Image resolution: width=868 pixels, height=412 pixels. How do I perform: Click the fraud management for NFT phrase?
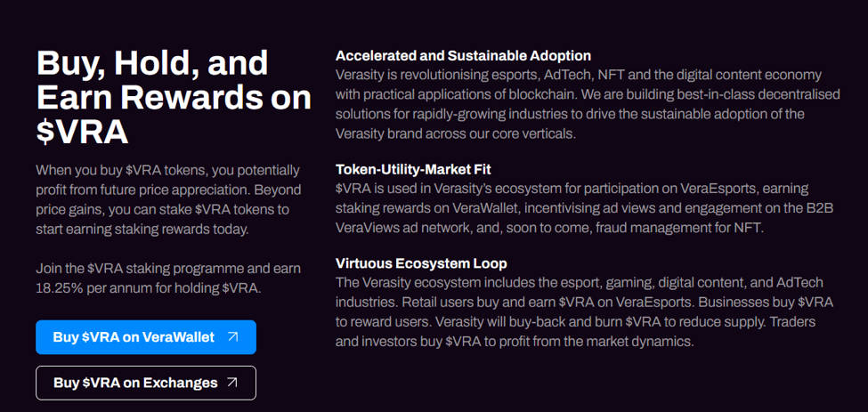click(679, 228)
